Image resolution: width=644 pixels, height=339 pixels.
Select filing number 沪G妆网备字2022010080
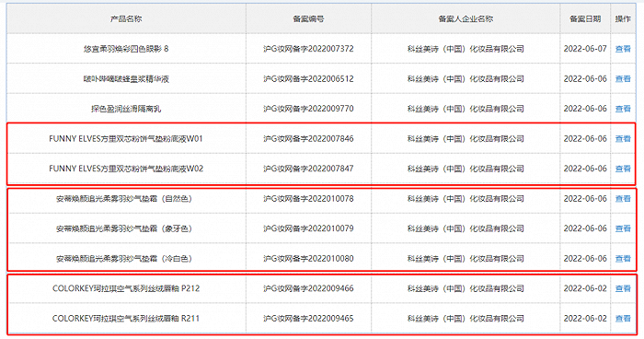pos(308,258)
